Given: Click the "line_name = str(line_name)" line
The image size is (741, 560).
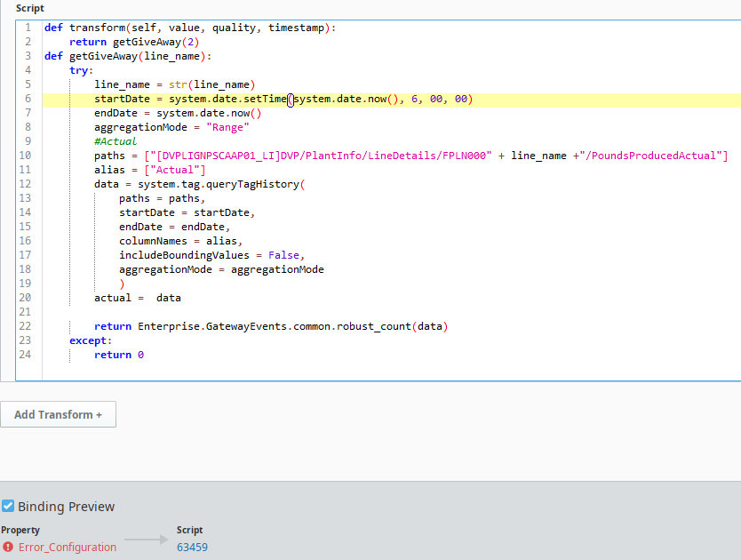Looking at the screenshot, I should pyautogui.click(x=175, y=84).
